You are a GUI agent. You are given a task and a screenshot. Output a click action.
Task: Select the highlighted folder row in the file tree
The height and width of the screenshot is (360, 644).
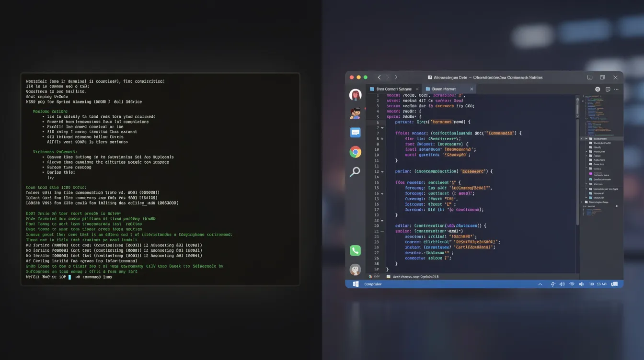click(602, 139)
